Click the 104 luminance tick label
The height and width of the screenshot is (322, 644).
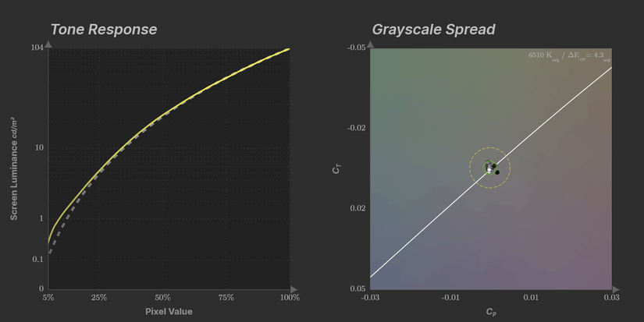coord(37,48)
